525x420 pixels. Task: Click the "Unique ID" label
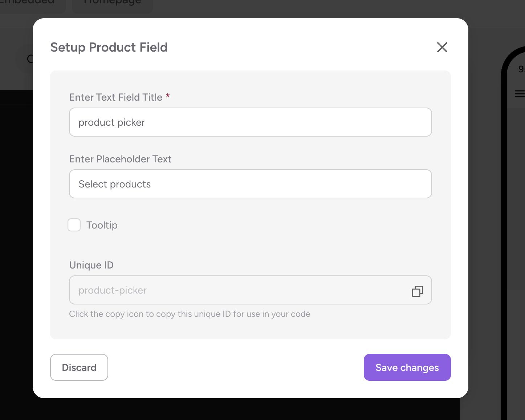click(91, 265)
